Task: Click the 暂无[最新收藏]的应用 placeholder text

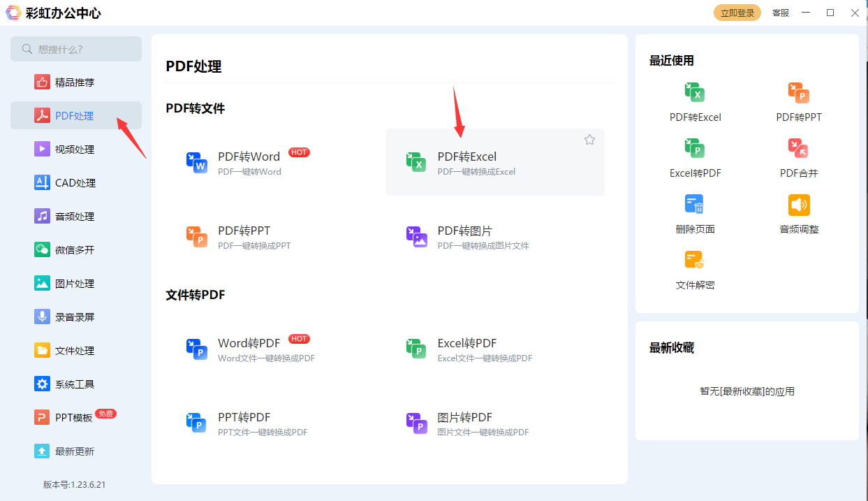Action: 747,391
